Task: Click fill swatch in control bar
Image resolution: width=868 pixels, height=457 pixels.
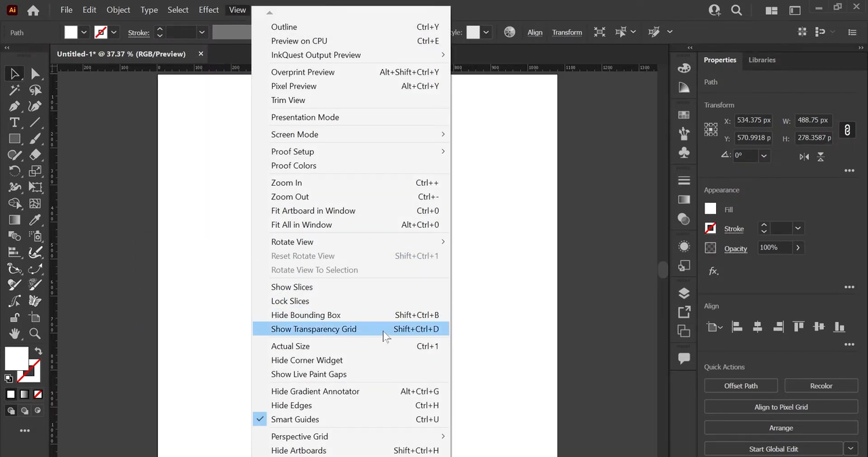Action: click(x=71, y=32)
